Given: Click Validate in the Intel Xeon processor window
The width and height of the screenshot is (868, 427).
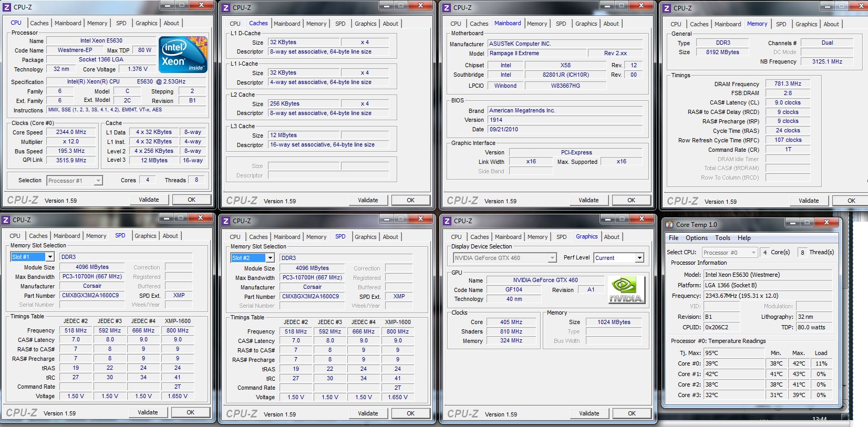Looking at the screenshot, I should click(x=149, y=200).
